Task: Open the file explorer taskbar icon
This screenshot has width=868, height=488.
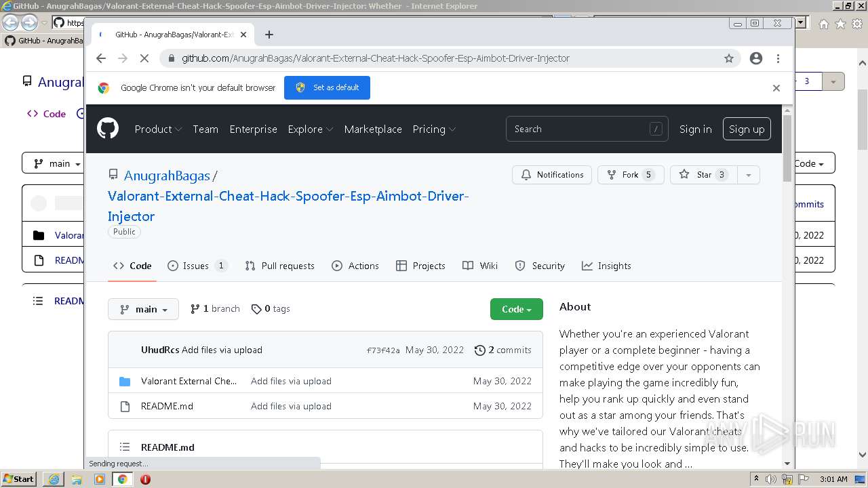Action: pos(77,479)
